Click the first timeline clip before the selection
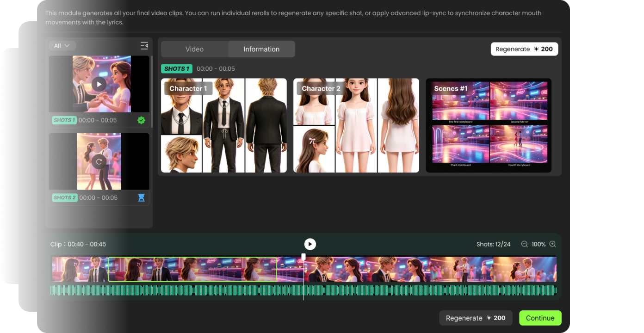The image size is (644, 333). point(80,269)
